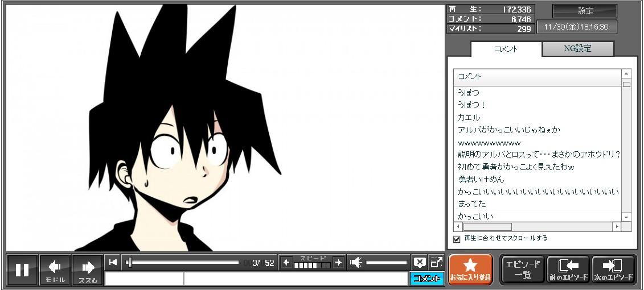Go to the next episode
The image size is (644, 290).
click(x=613, y=270)
